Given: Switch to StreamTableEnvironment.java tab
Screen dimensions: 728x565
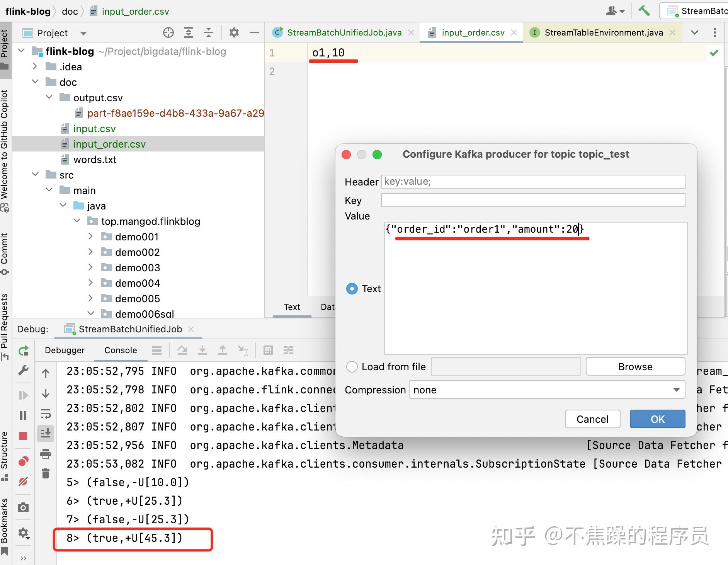Looking at the screenshot, I should click(604, 32).
